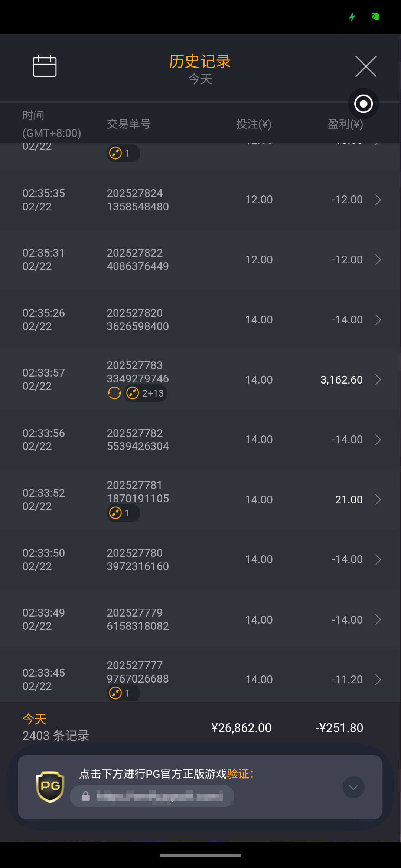Click the lock icon in verification link
Image resolution: width=401 pixels, height=868 pixels.
point(86,796)
